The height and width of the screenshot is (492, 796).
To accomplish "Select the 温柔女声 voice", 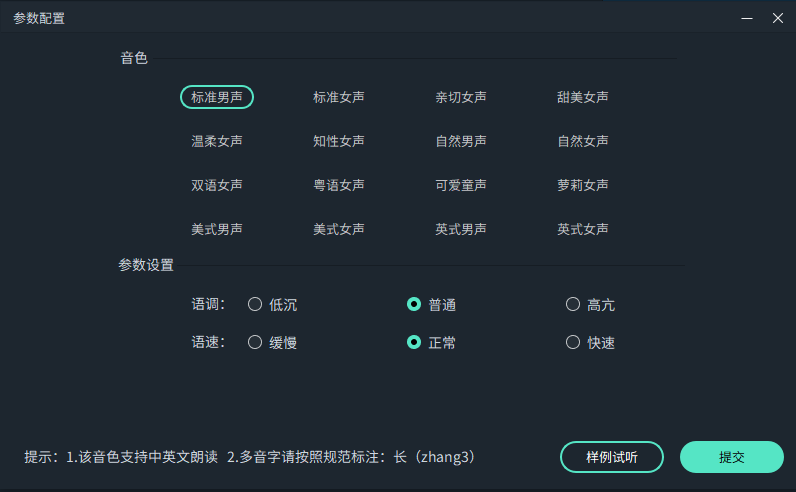I will [216, 141].
